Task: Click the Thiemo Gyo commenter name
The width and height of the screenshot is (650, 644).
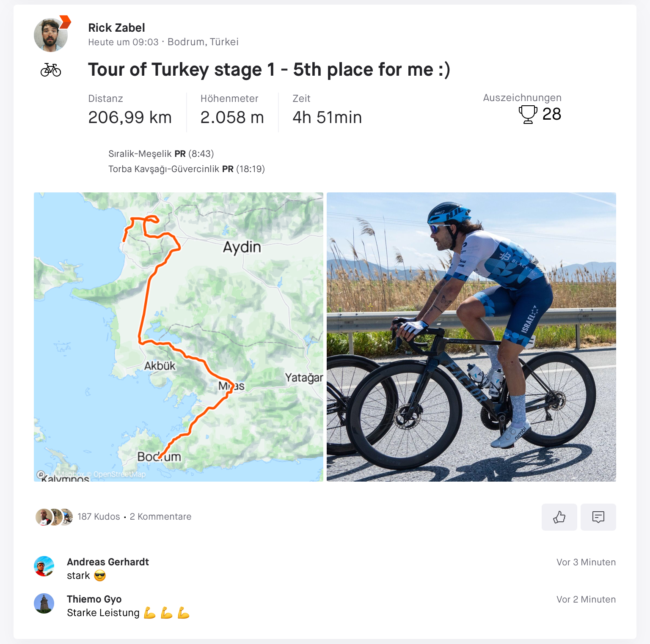Action: coord(94,599)
